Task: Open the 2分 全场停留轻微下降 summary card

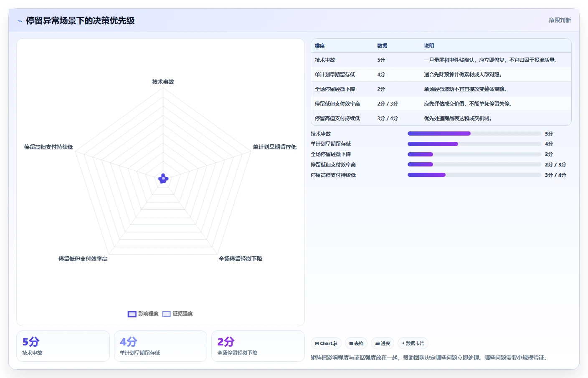Action: [x=258, y=346]
